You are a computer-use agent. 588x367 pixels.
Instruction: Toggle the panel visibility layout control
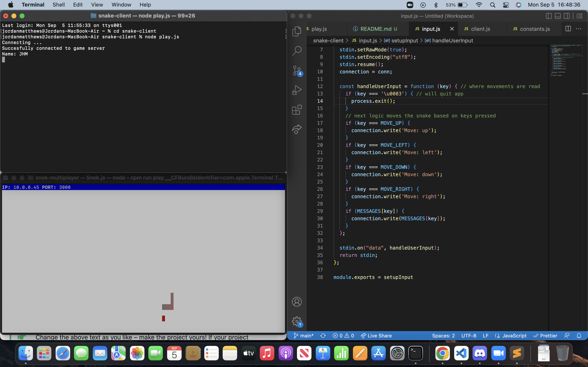point(557,16)
